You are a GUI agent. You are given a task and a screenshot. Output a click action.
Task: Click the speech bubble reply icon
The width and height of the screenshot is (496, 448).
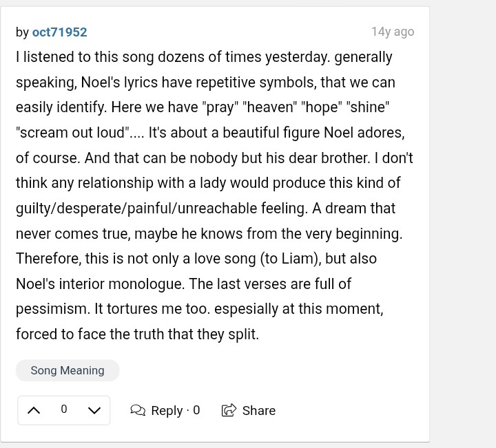[138, 410]
